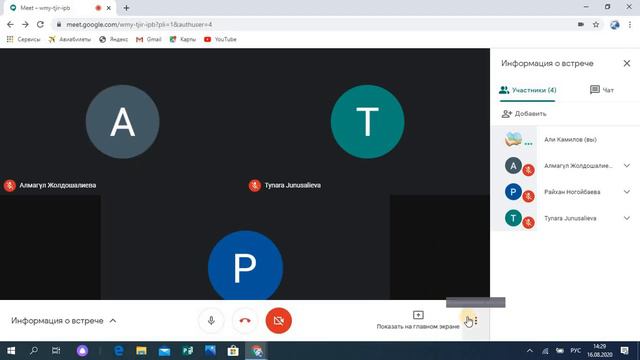This screenshot has width=640, height=360.
Task: Click muted mic icon beside Райхан in list
Action: coord(529,196)
